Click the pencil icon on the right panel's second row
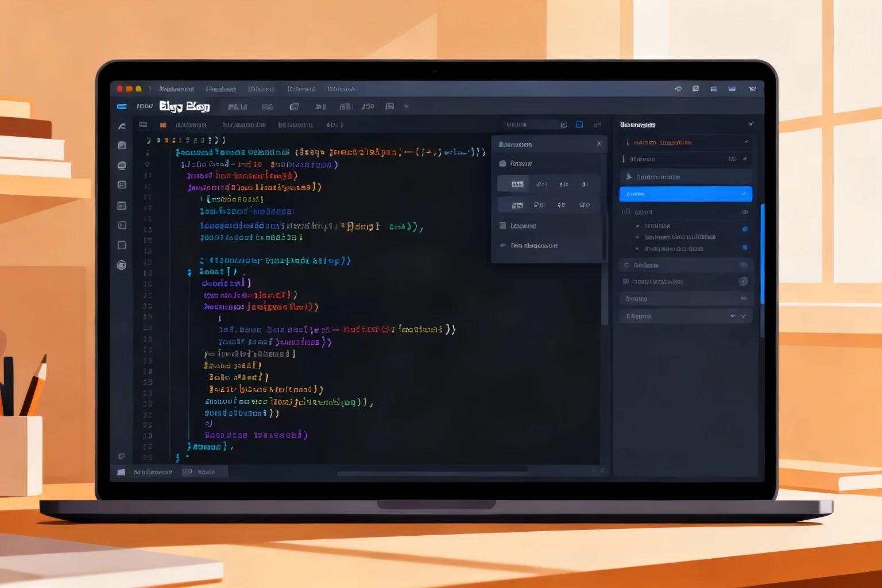 point(745,159)
